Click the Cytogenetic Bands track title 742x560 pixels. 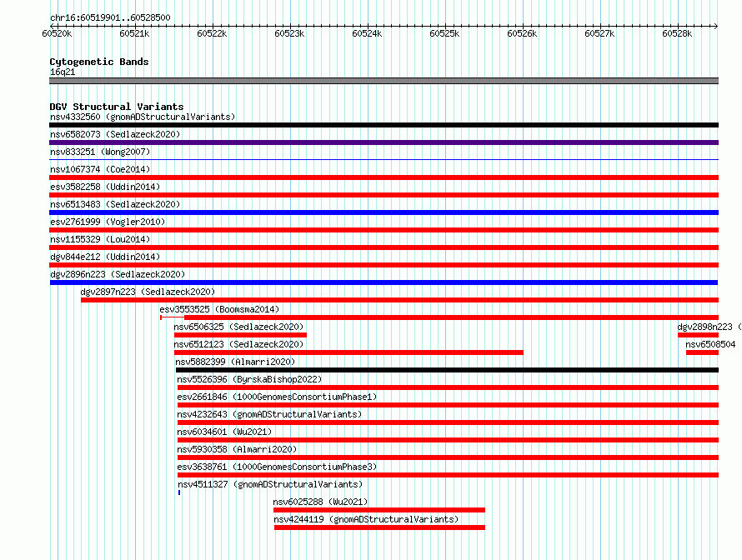99,62
